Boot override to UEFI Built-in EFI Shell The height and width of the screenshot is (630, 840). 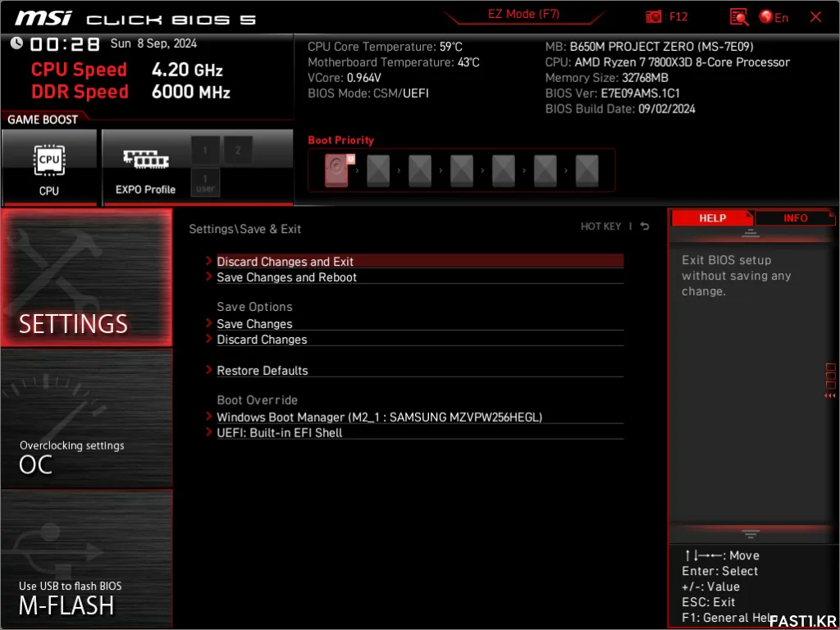pos(420,432)
